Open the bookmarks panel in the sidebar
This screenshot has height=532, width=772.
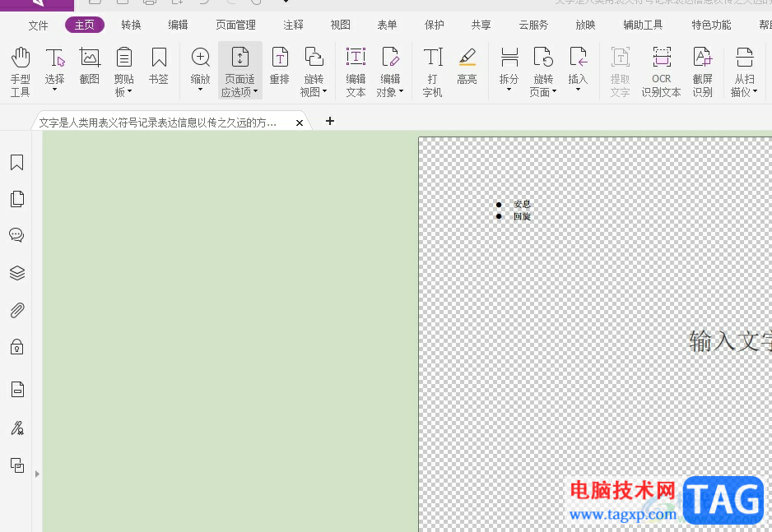[x=16, y=162]
